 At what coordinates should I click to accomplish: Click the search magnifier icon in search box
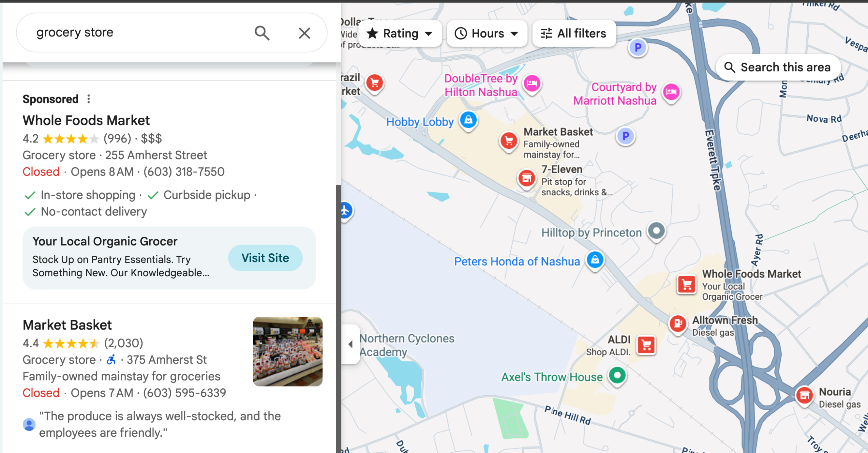tap(262, 33)
